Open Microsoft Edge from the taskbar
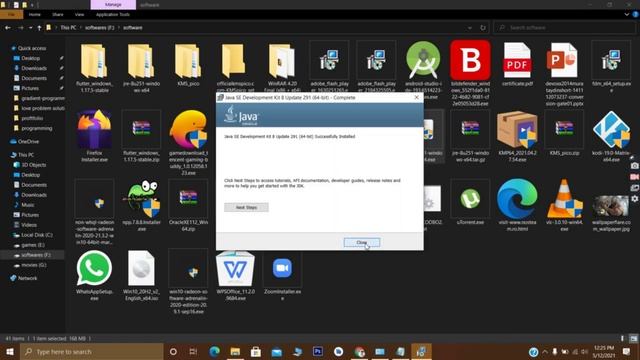The height and width of the screenshot is (360, 640). [214, 351]
